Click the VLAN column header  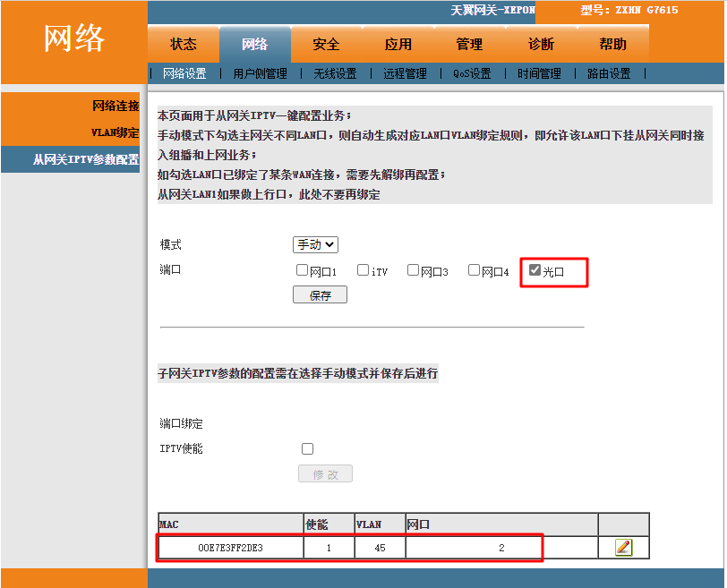(380, 524)
